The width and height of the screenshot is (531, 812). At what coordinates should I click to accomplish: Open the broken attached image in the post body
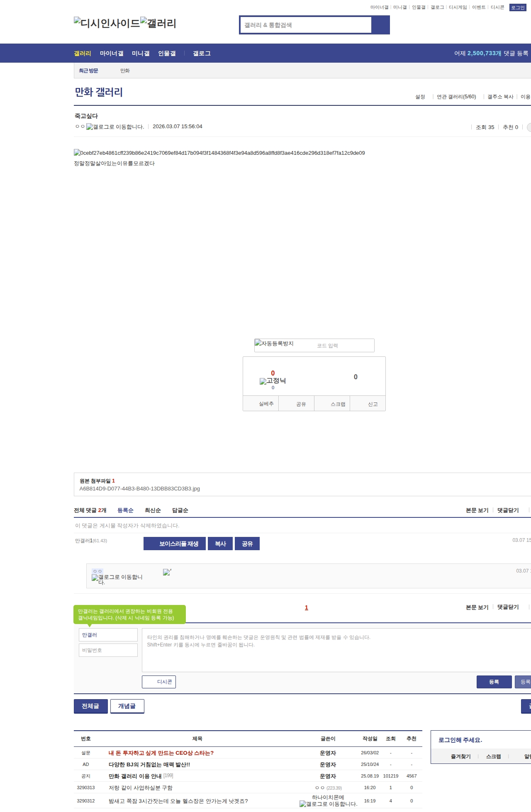pyautogui.click(x=219, y=153)
